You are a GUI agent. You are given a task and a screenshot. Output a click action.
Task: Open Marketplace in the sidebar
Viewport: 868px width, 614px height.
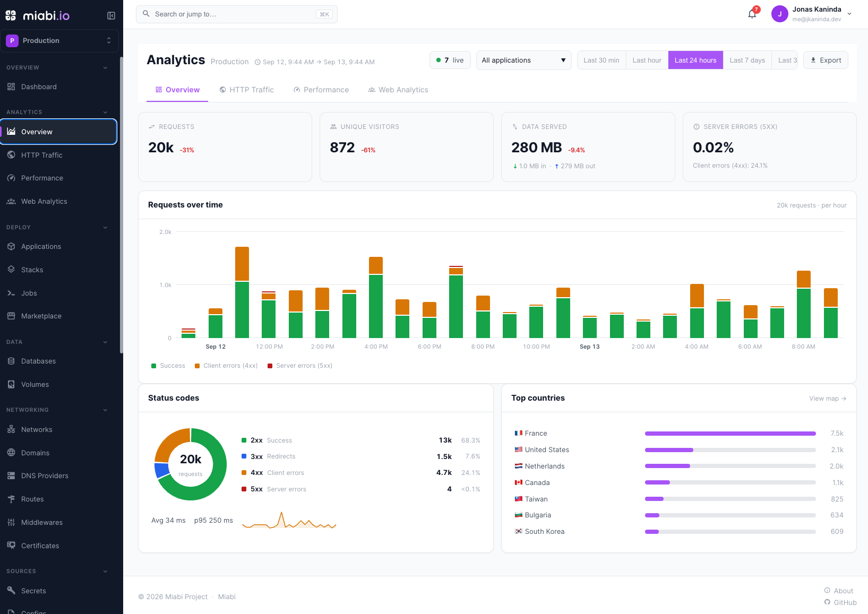pyautogui.click(x=58, y=316)
